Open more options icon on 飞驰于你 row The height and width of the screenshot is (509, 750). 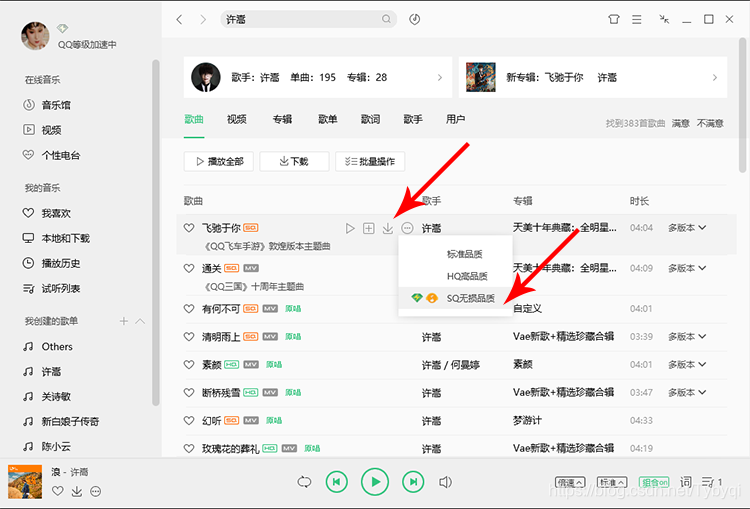[x=407, y=228]
